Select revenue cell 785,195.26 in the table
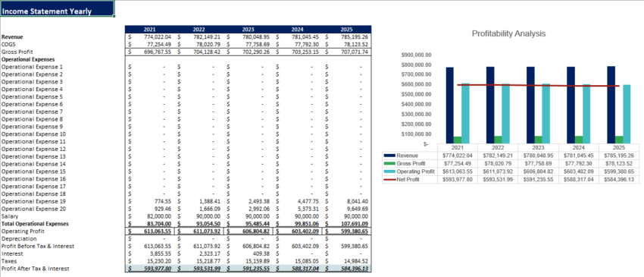The width and height of the screenshot is (644, 277). pyautogui.click(x=347, y=36)
